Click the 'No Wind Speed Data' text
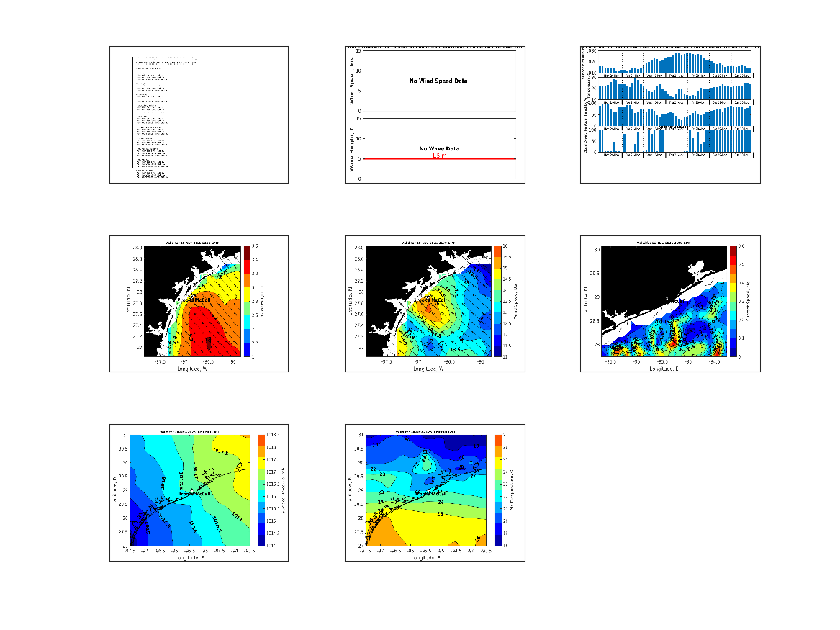 coord(438,81)
